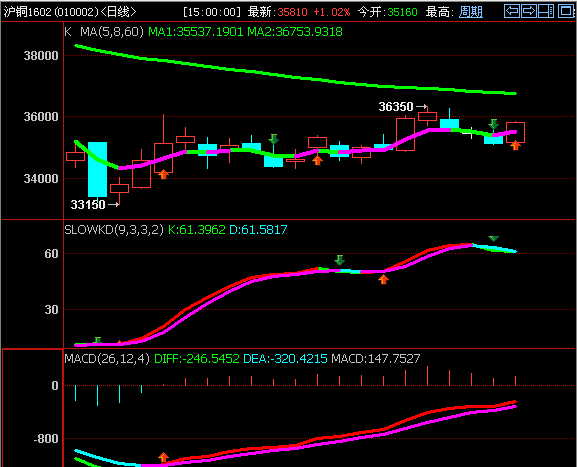Click the MA(5,8,60) indicator label

point(112,32)
